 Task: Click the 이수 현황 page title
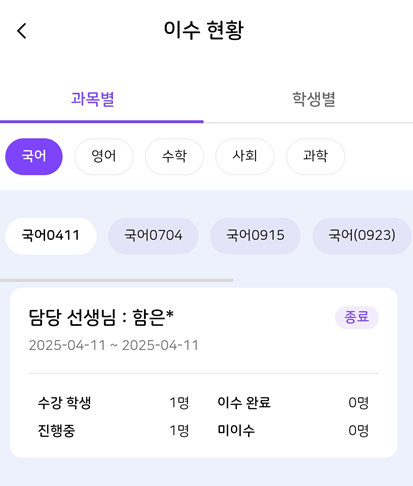(x=204, y=30)
